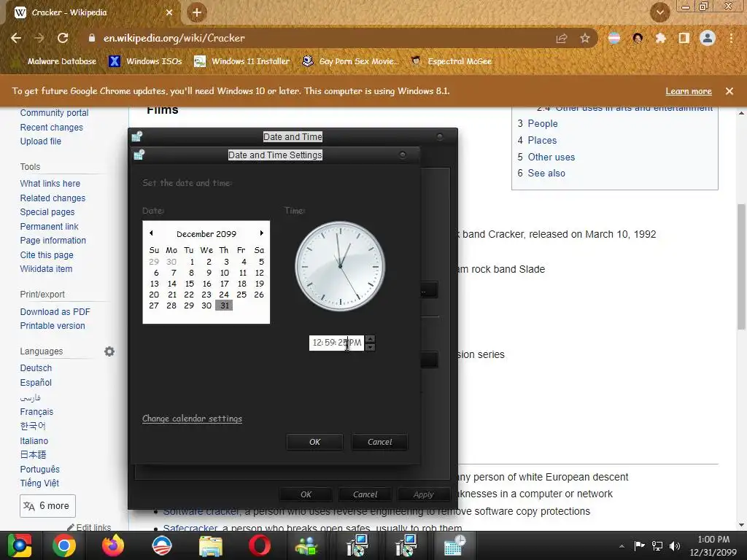Click Cancel in the Date and Time window

click(x=365, y=494)
